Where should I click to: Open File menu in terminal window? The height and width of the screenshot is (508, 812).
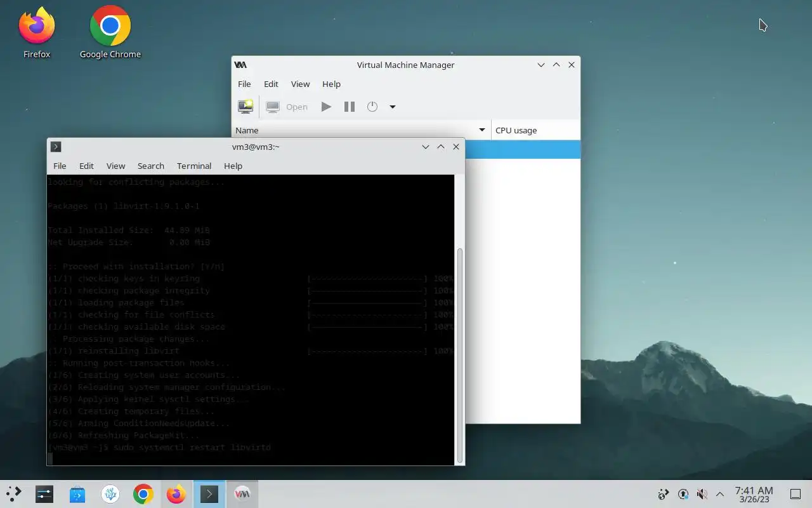(60, 166)
